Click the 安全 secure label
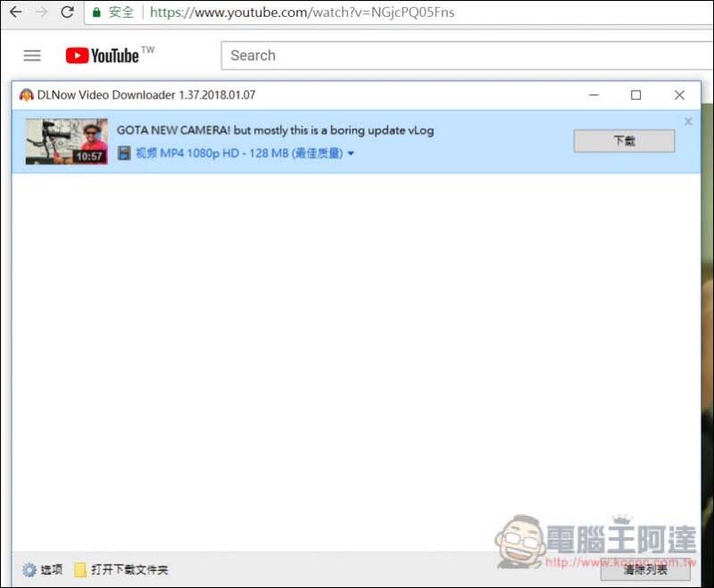 tap(121, 12)
